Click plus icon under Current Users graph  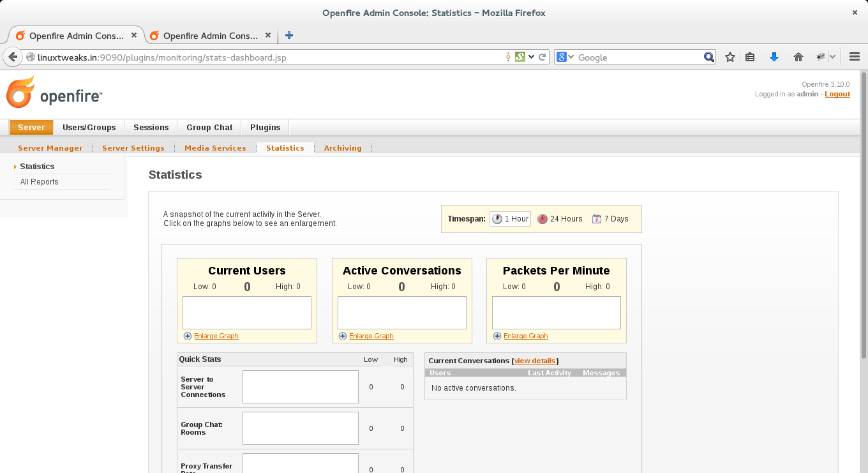click(188, 336)
